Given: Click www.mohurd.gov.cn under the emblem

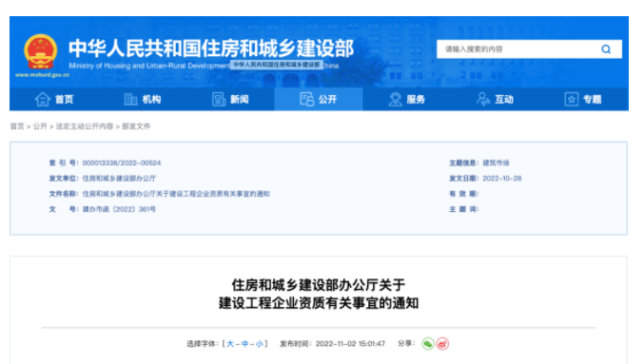Looking at the screenshot, I should click(42, 75).
